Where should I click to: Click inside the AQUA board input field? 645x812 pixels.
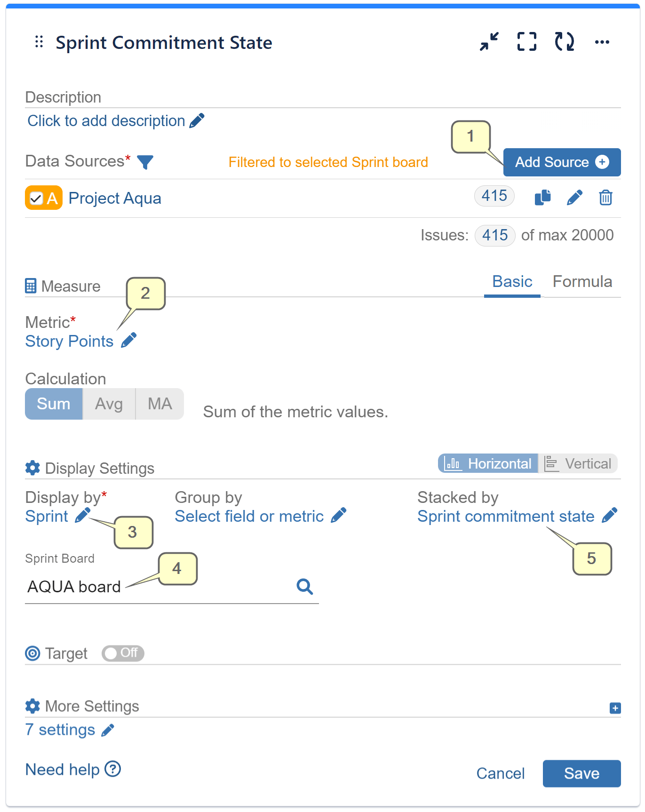point(141,586)
